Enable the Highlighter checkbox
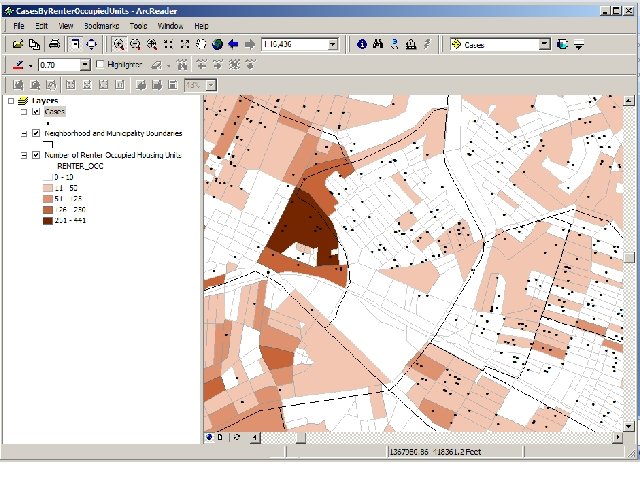Viewport: 640px width, 480px height. (x=99, y=65)
